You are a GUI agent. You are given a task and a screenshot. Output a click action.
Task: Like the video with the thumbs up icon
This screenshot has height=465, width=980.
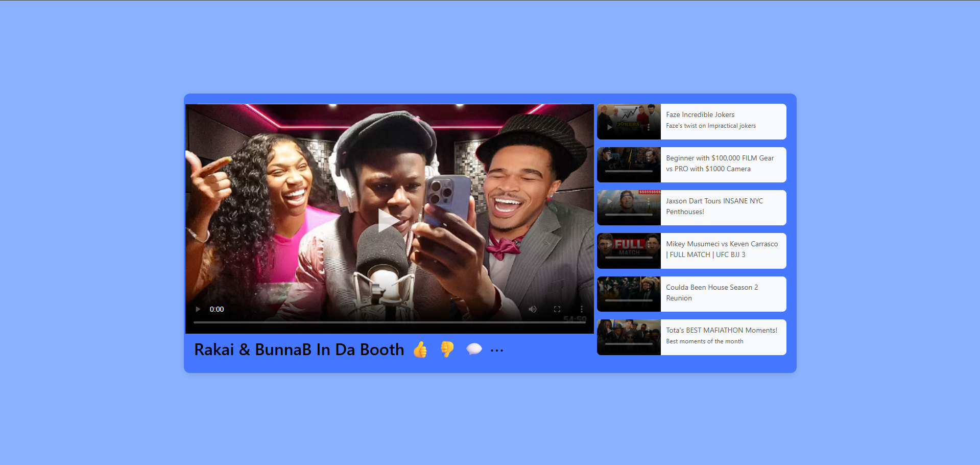coord(420,350)
